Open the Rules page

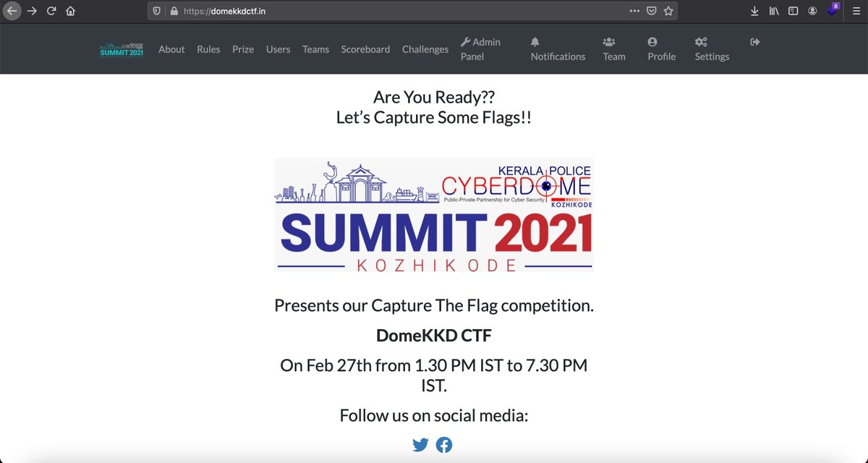point(208,49)
